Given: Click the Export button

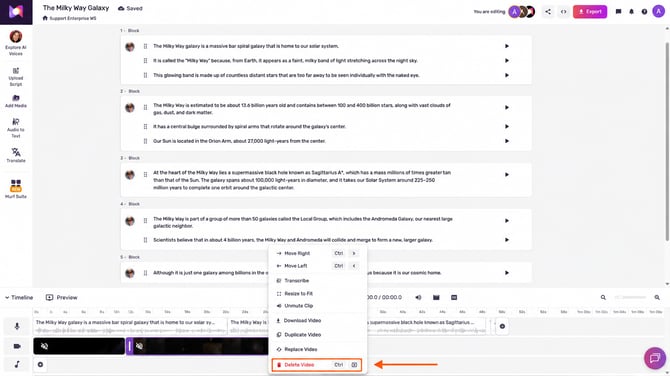Looking at the screenshot, I should [x=590, y=12].
